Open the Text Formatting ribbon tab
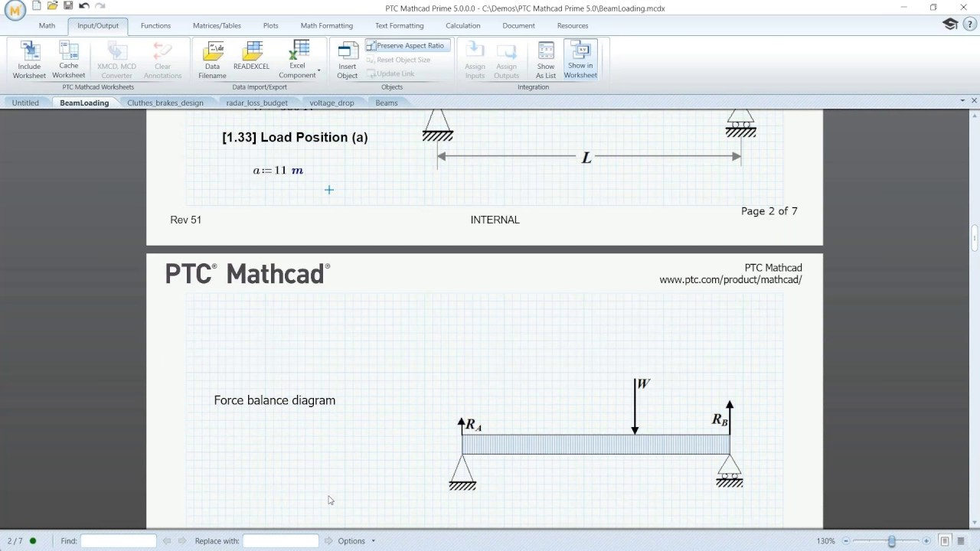This screenshot has height=551, width=980. (x=400, y=25)
